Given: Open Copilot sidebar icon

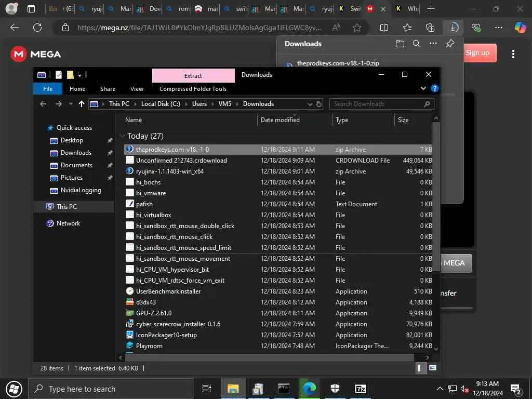Looking at the screenshot, I should click(520, 28).
